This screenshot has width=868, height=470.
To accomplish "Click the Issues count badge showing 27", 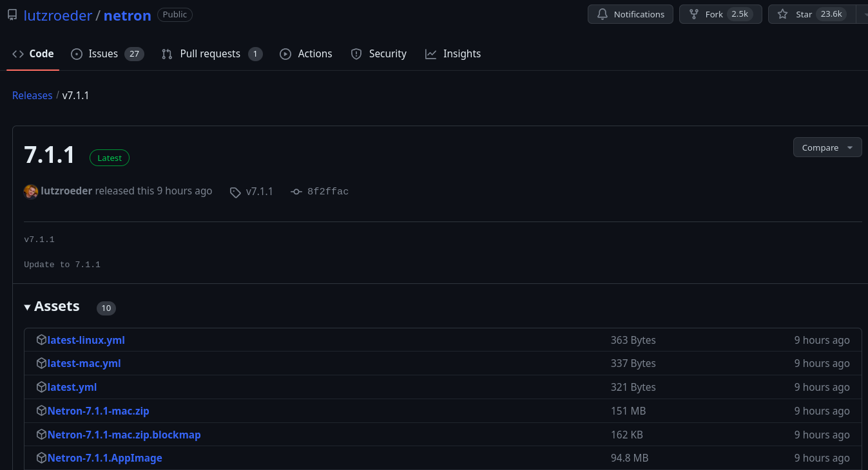I will 135,54.
